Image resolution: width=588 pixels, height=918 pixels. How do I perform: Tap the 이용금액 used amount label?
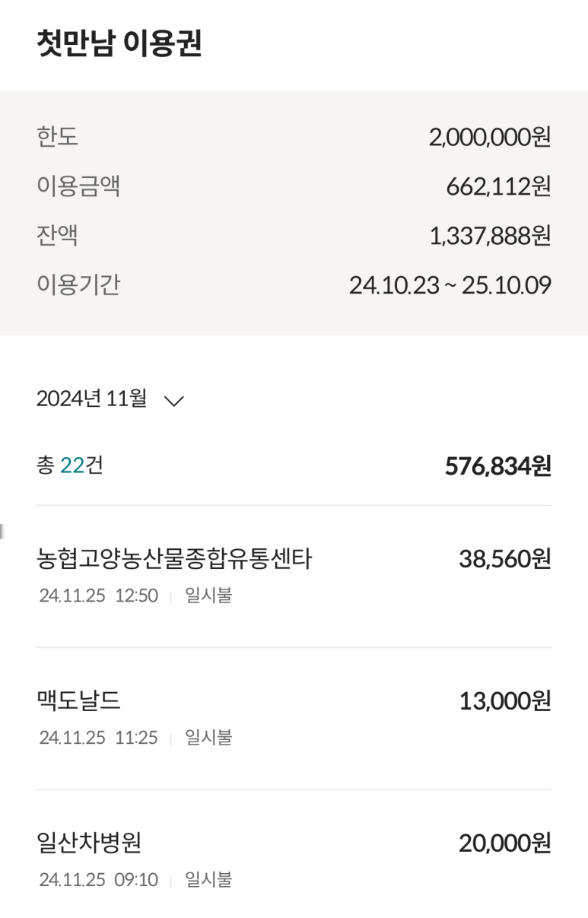coord(78,186)
